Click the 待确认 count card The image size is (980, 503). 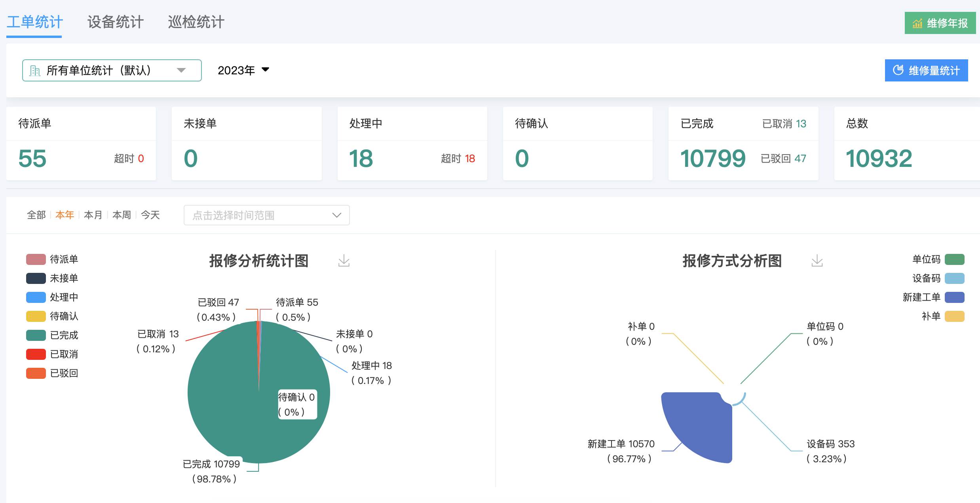click(x=578, y=144)
